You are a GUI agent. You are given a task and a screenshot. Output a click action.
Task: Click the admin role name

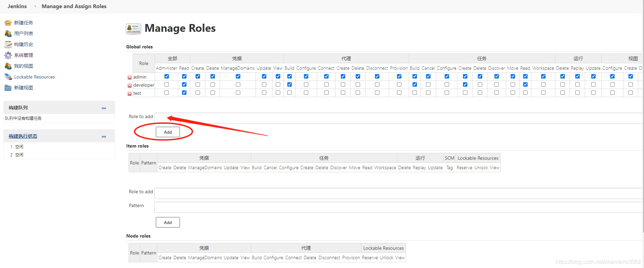click(x=140, y=77)
